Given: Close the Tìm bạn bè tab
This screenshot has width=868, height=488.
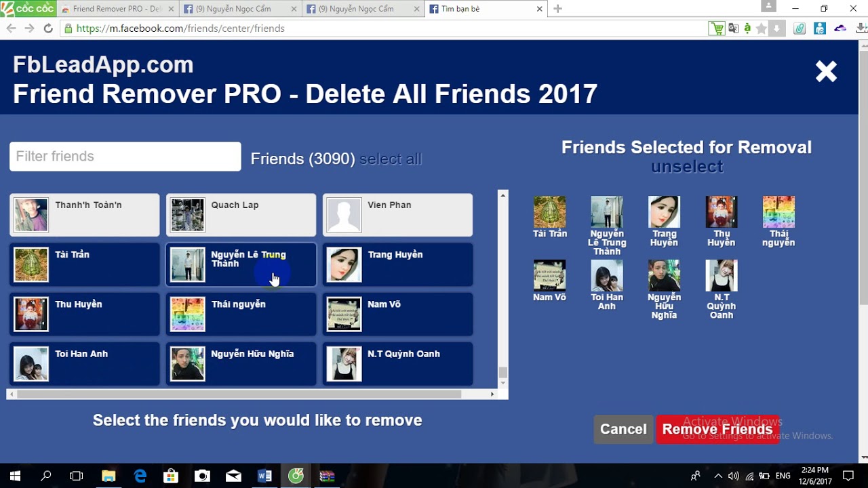Looking at the screenshot, I should (539, 9).
